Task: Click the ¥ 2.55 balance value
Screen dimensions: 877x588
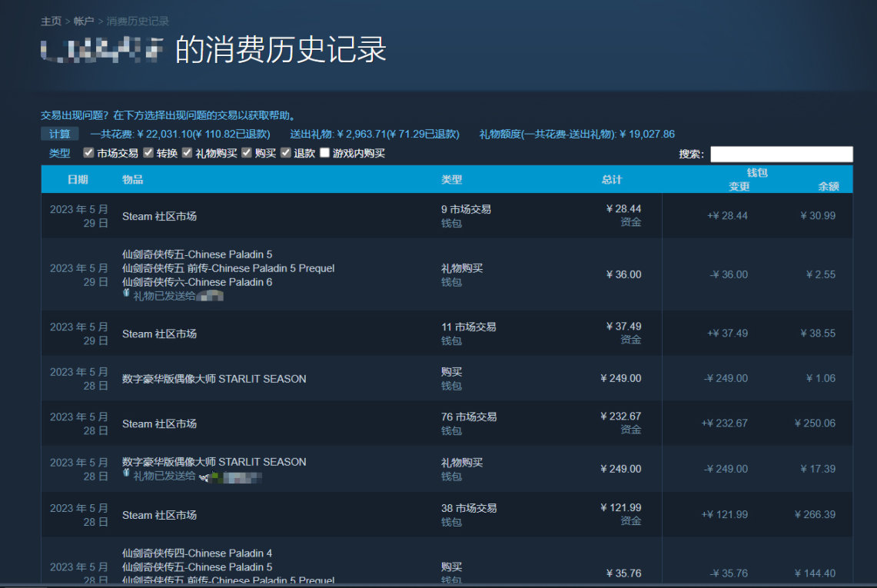Action: pos(821,274)
